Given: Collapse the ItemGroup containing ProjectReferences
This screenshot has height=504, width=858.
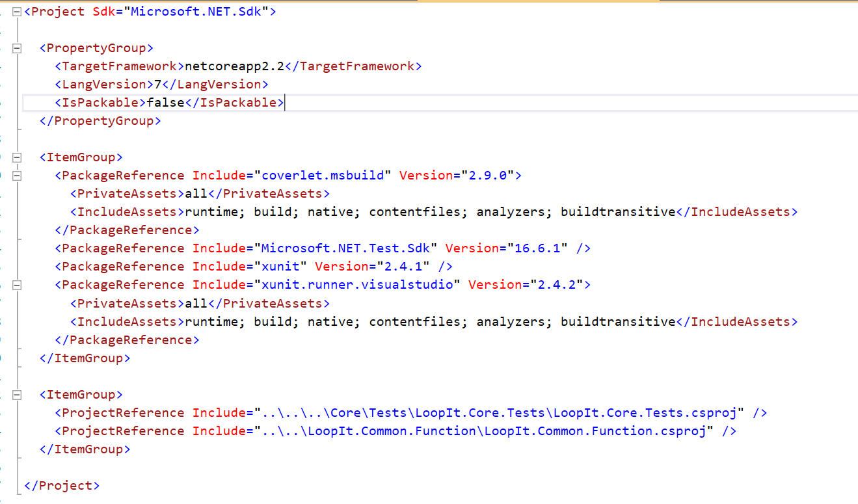Looking at the screenshot, I should (x=16, y=394).
